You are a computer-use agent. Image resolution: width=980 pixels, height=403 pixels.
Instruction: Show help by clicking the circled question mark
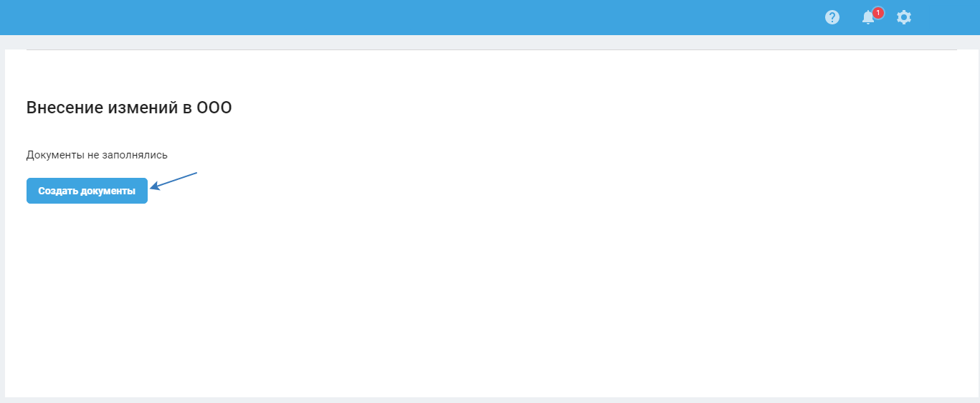832,17
